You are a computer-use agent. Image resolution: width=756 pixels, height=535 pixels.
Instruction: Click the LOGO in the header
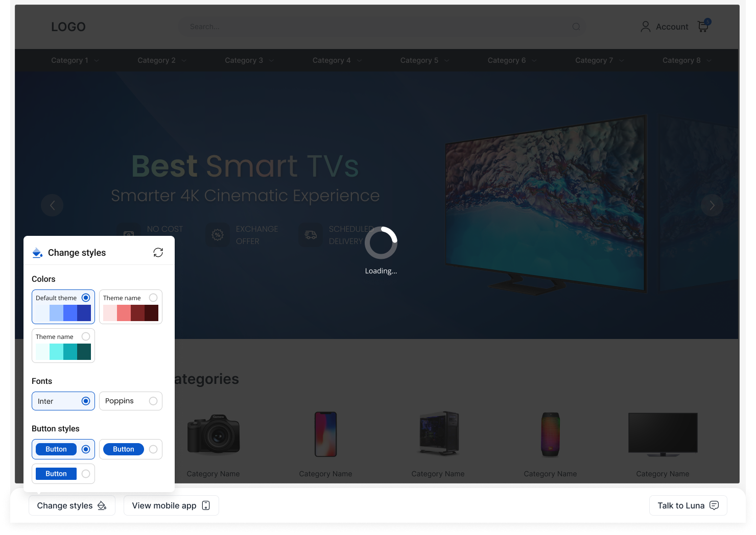coord(68,27)
